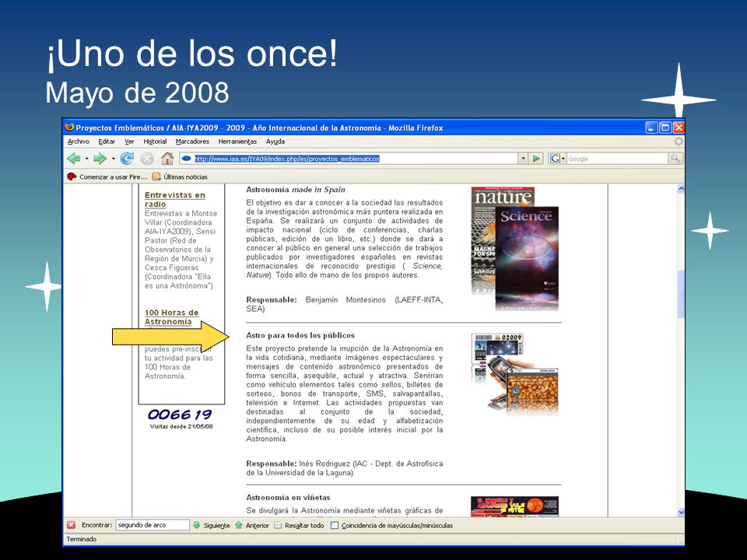This screenshot has width=747, height=560.
Task: Open the Historial menu
Action: [x=155, y=142]
